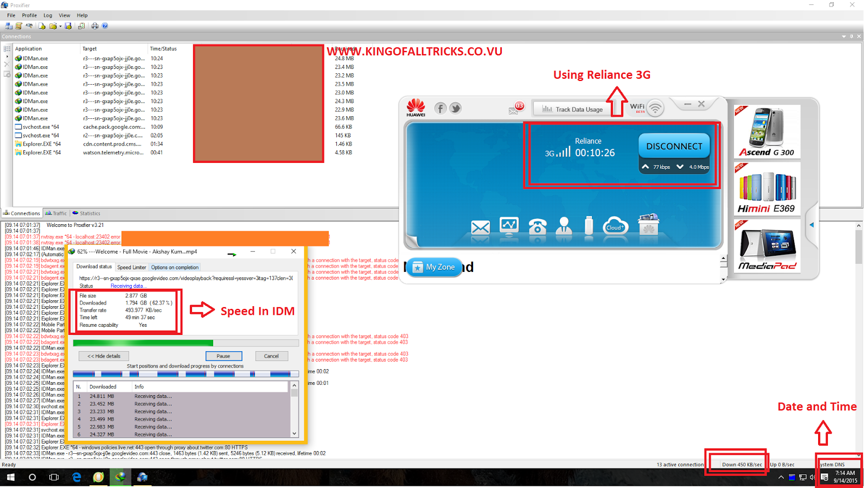Open Proxification Rules icon in toolbar

coord(18,26)
